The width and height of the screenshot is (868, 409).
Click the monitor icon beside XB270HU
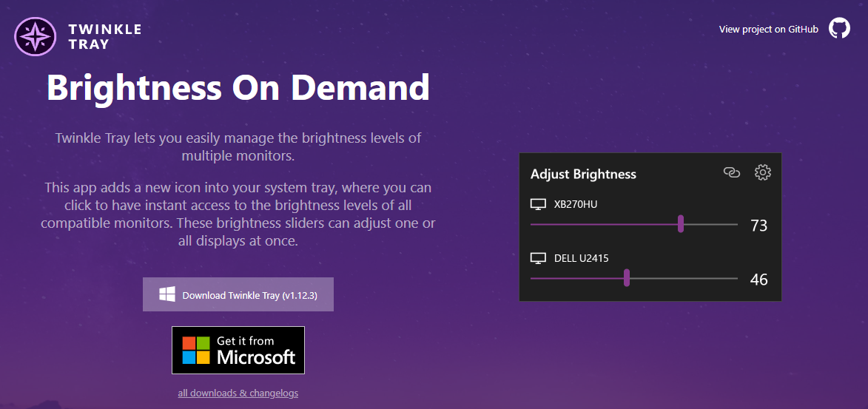[538, 205]
